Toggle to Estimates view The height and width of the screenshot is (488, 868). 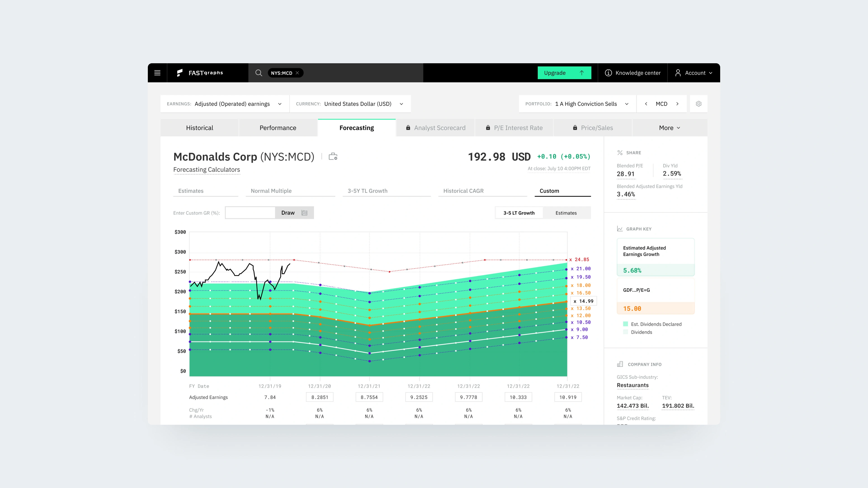(566, 213)
